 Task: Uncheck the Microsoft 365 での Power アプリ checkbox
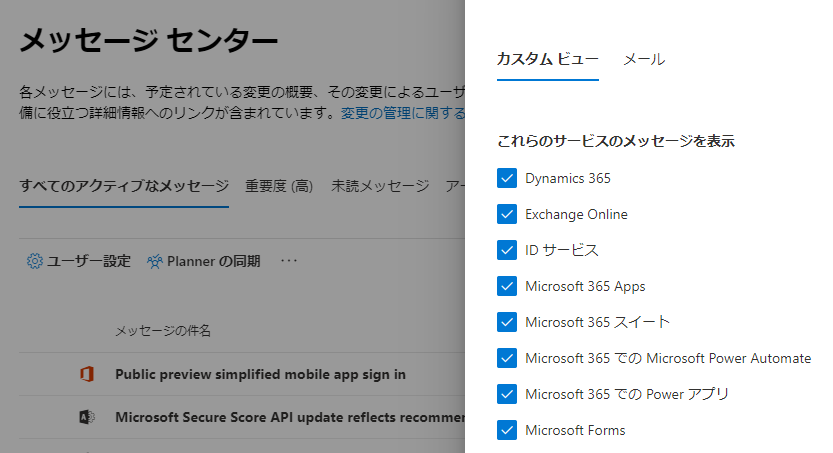pyautogui.click(x=507, y=394)
